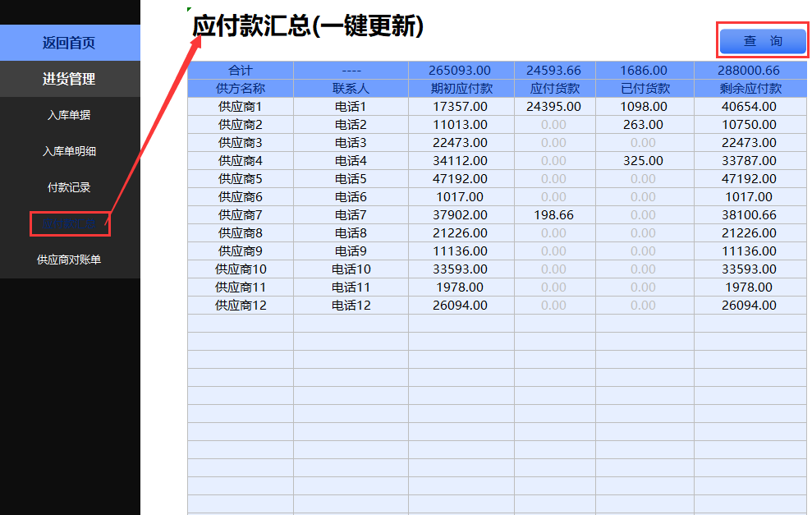Select the highlighted 应付款汇总 sidebar item
The image size is (812, 515).
point(70,223)
